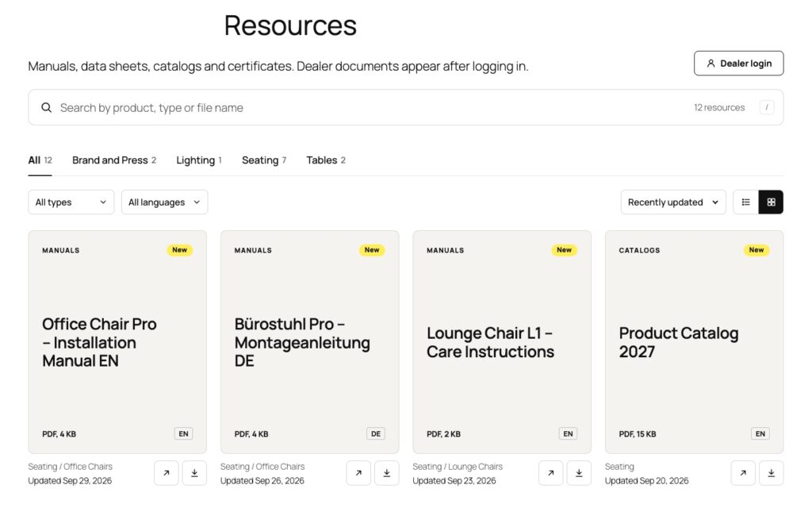Open the Recently updated sort dropdown

(x=673, y=202)
